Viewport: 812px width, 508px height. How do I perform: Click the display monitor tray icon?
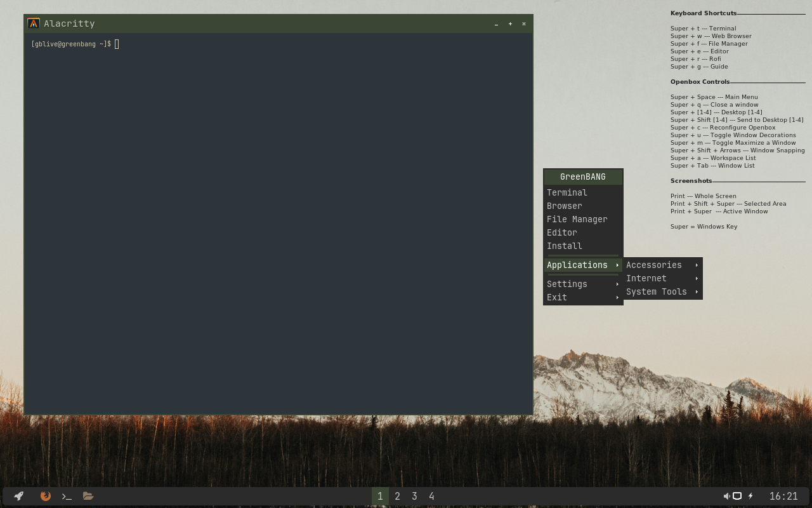click(737, 496)
